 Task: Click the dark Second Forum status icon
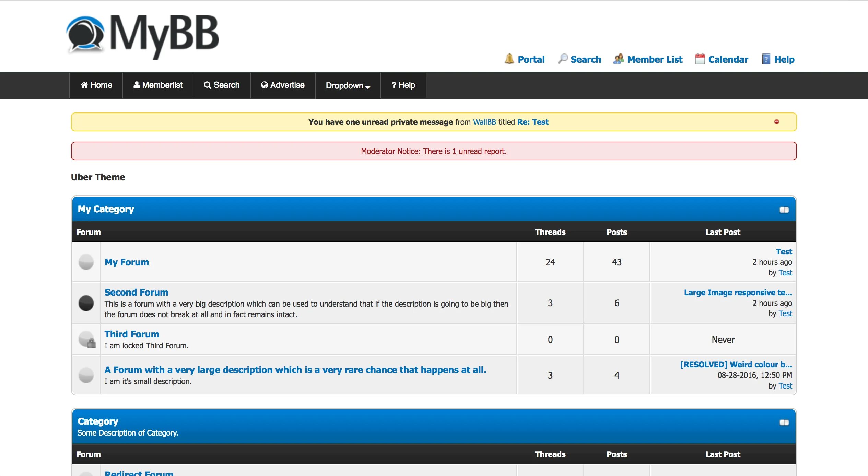86,303
